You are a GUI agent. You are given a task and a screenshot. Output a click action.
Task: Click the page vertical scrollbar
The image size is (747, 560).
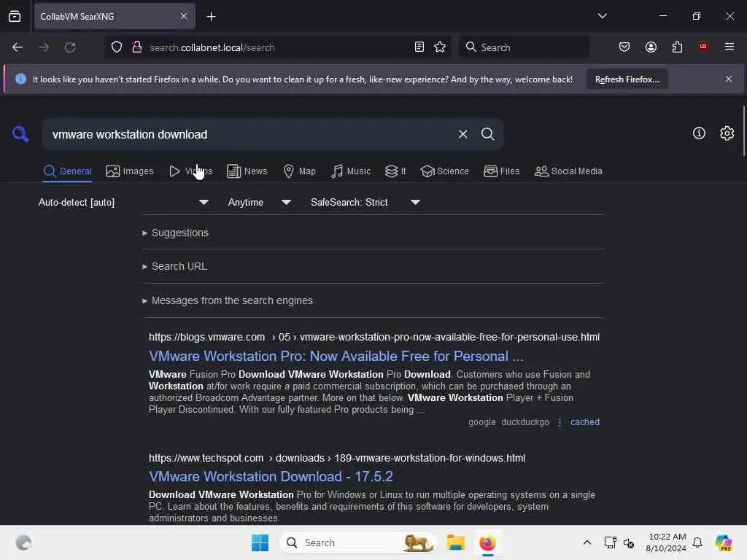tap(743, 131)
